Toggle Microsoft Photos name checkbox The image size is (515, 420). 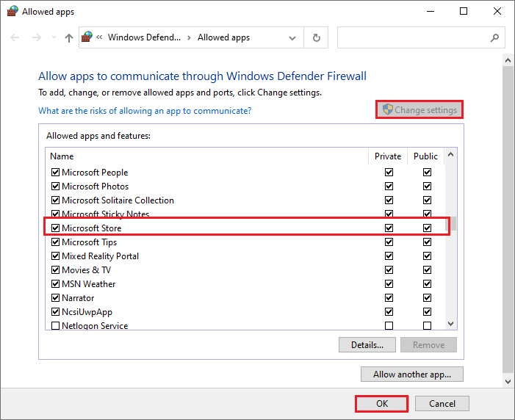pos(56,187)
